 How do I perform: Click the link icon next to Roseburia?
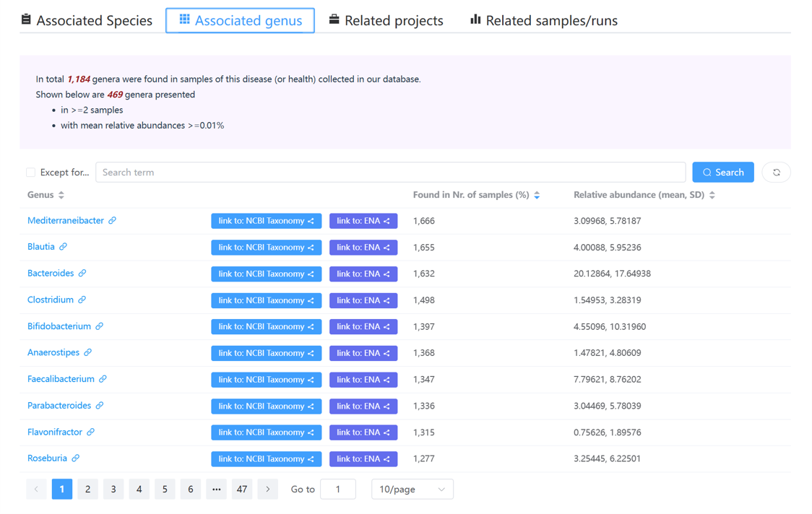tap(75, 458)
